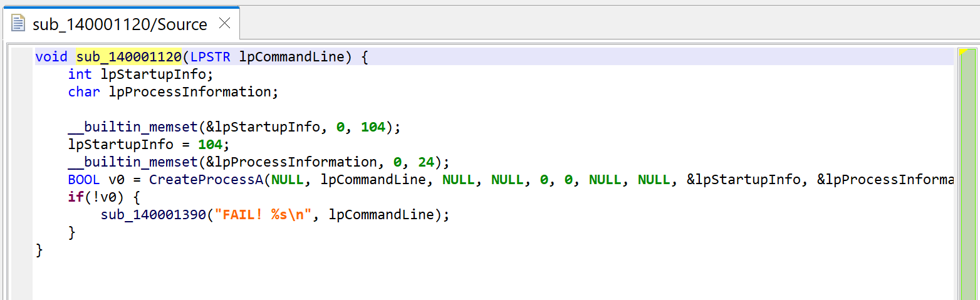Image resolution: width=980 pixels, height=300 pixels.
Task: Click the sub_140001390 function call
Action: pos(154,215)
